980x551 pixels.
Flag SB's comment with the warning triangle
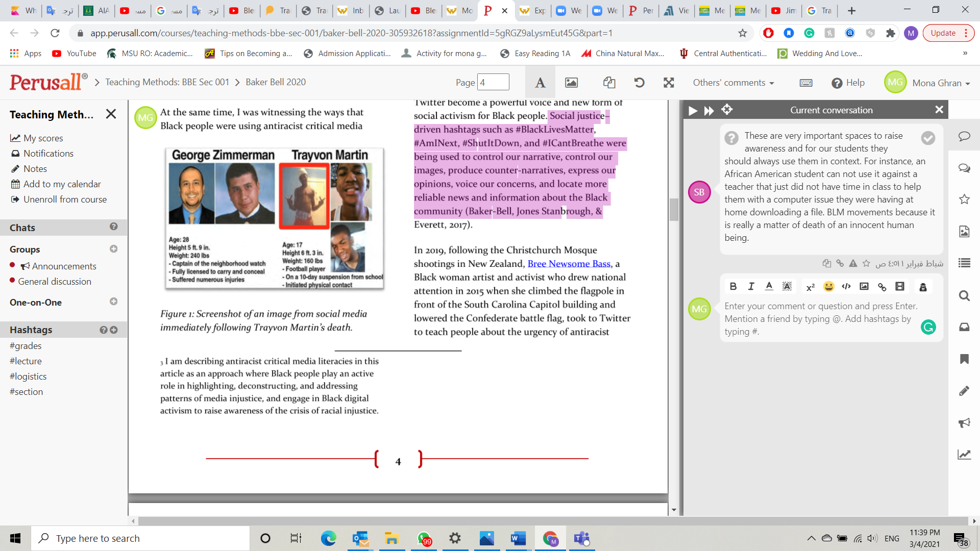click(x=853, y=264)
